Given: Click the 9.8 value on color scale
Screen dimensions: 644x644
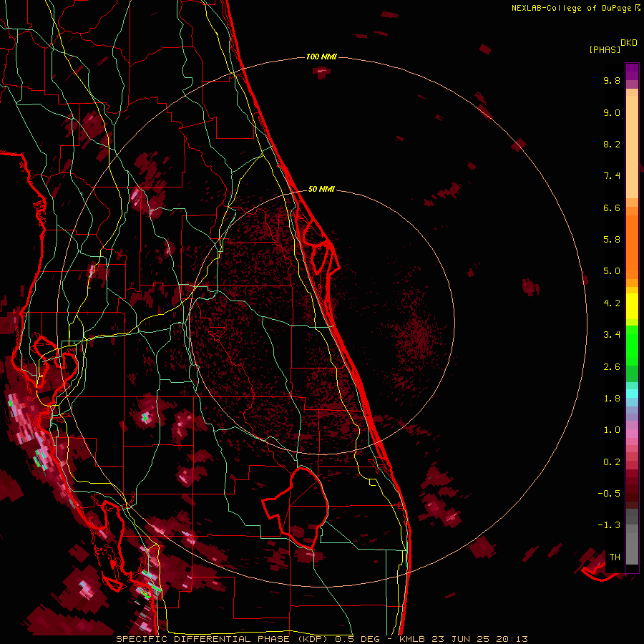Looking at the screenshot, I should click(612, 80).
